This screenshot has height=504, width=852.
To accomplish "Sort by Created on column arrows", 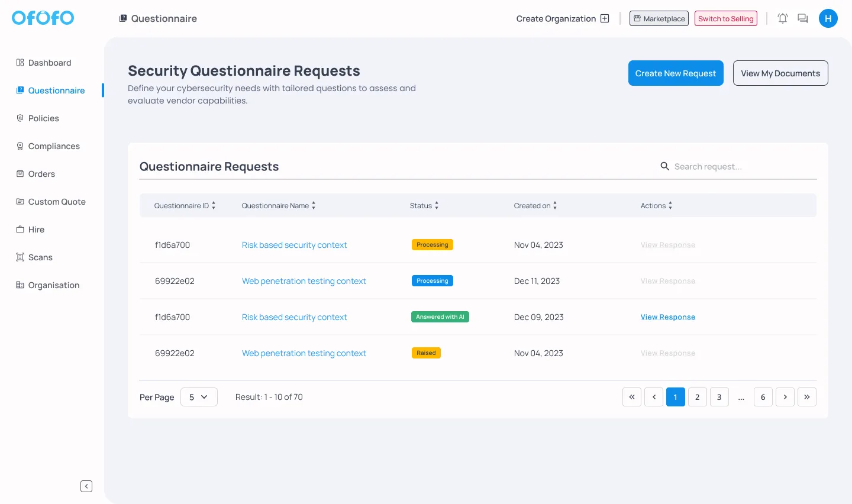I will [555, 205].
